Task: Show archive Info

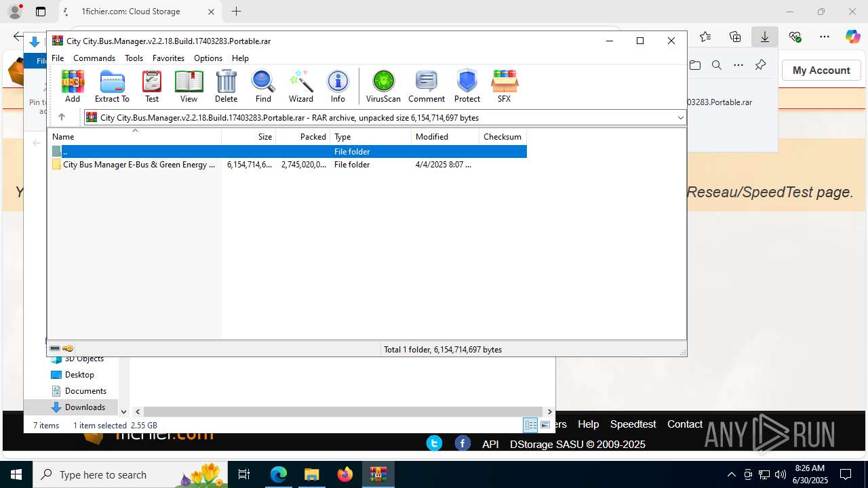Action: [338, 86]
